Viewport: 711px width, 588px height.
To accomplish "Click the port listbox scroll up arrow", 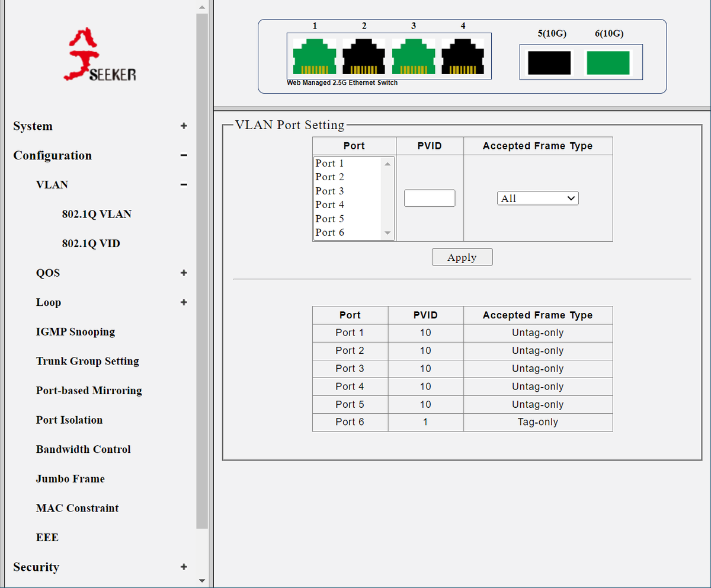I will click(x=387, y=164).
